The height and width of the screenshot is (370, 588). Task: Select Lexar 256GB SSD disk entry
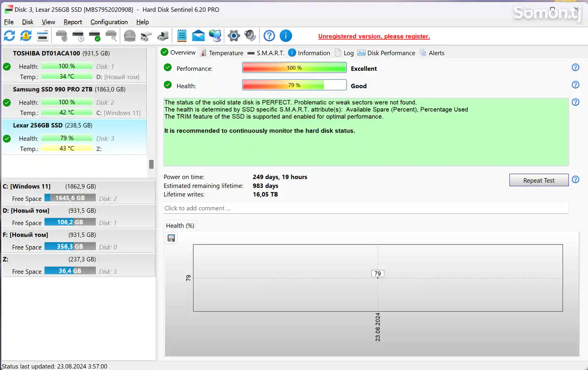pyautogui.click(x=74, y=137)
